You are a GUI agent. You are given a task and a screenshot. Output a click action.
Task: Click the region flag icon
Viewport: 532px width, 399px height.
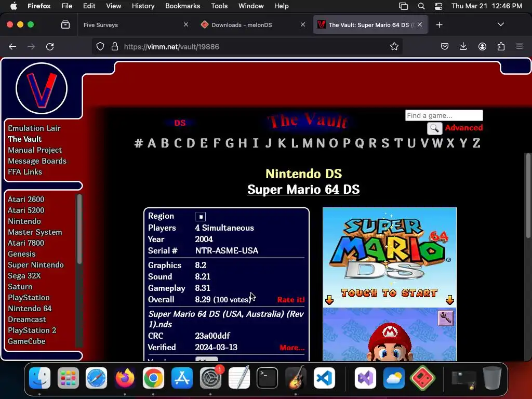coord(200,217)
